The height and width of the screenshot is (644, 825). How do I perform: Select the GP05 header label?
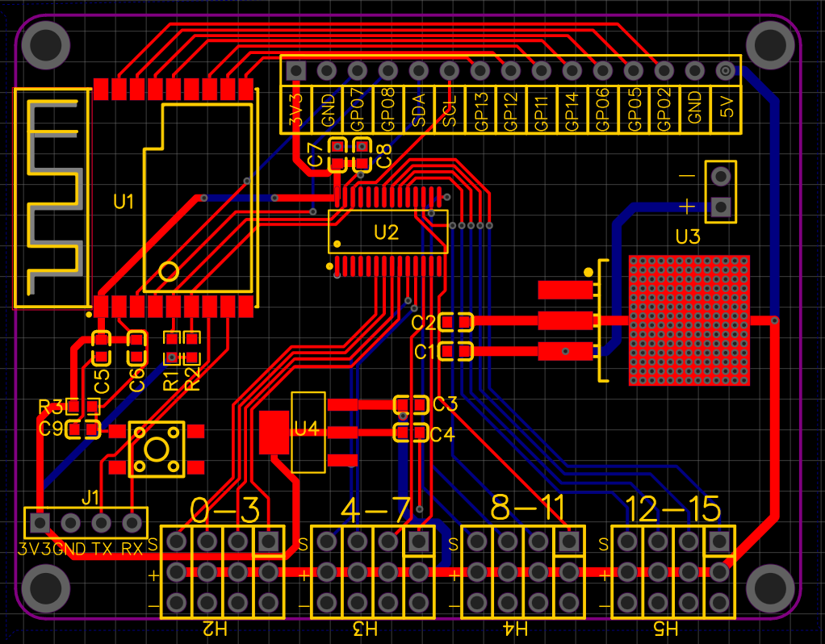634,110
